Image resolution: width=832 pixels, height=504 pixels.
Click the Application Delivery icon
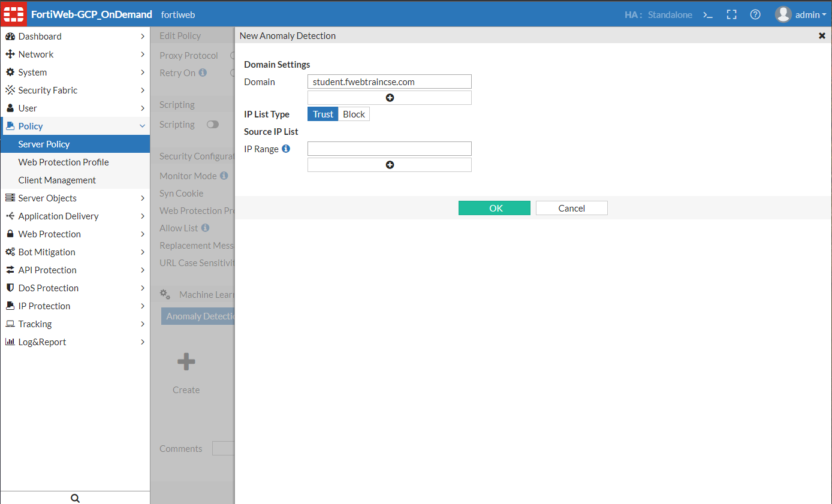10,216
